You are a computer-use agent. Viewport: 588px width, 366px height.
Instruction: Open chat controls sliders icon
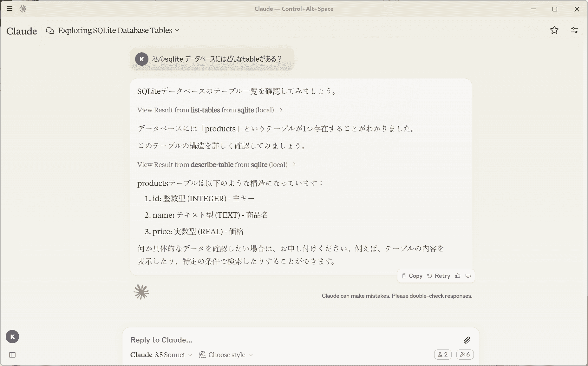coord(574,30)
